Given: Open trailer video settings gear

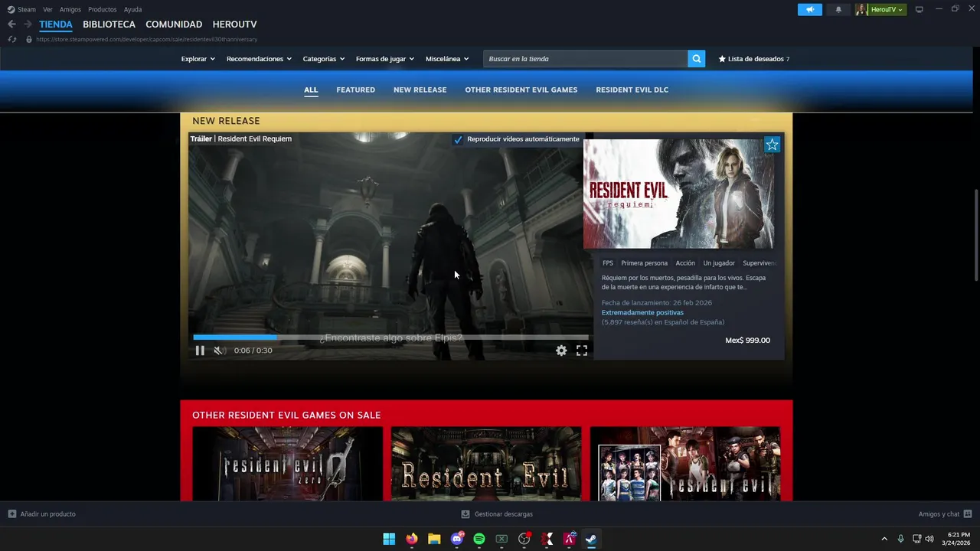Looking at the screenshot, I should click(561, 350).
